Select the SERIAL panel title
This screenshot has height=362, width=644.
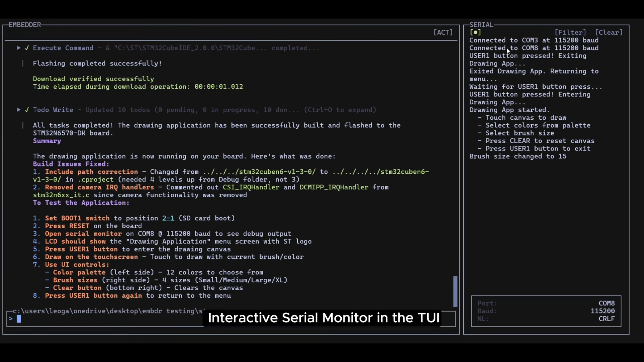[481, 25]
